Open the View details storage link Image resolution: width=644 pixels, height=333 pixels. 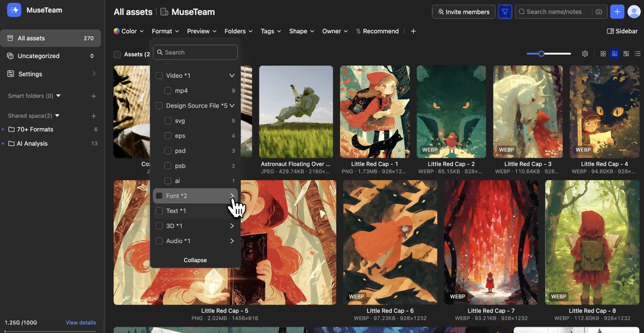point(80,323)
